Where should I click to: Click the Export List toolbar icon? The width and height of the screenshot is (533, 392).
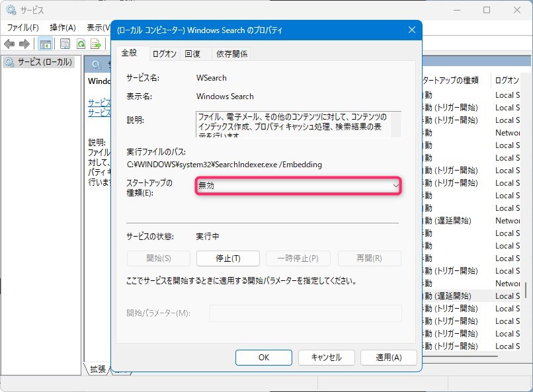[x=96, y=44]
